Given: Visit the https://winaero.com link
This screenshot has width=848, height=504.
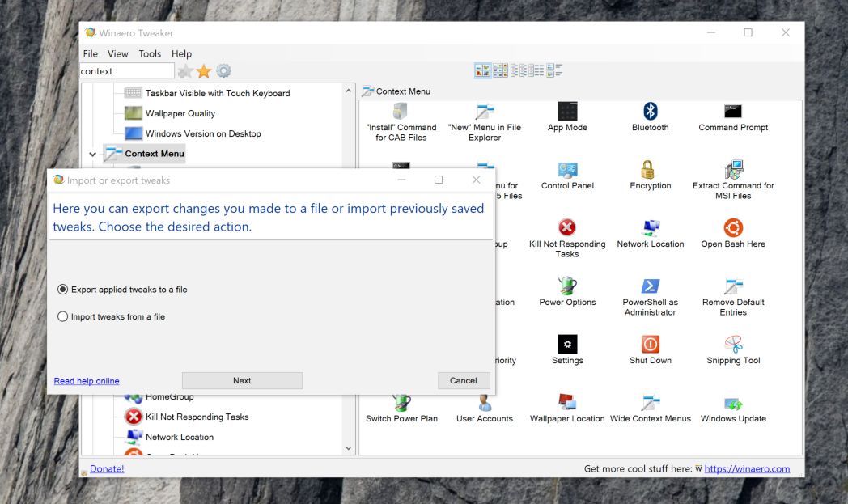Looking at the screenshot, I should pos(747,469).
